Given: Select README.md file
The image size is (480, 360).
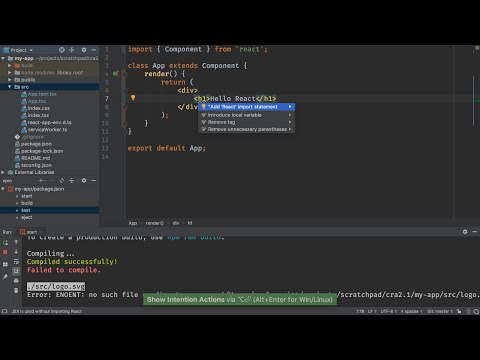Looking at the screenshot, I should coord(32,158).
